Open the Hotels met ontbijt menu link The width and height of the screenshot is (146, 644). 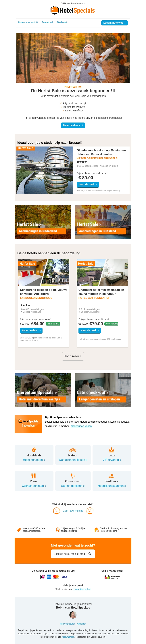28,23
